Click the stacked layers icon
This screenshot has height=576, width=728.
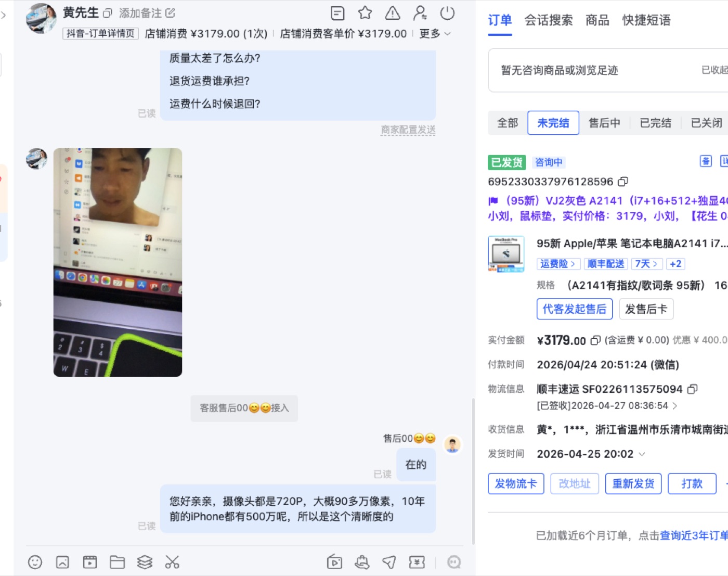tap(145, 562)
